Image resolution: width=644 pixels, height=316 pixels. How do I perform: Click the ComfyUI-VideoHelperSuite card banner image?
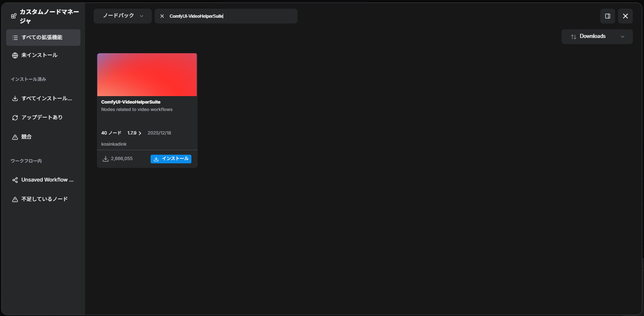tap(147, 75)
